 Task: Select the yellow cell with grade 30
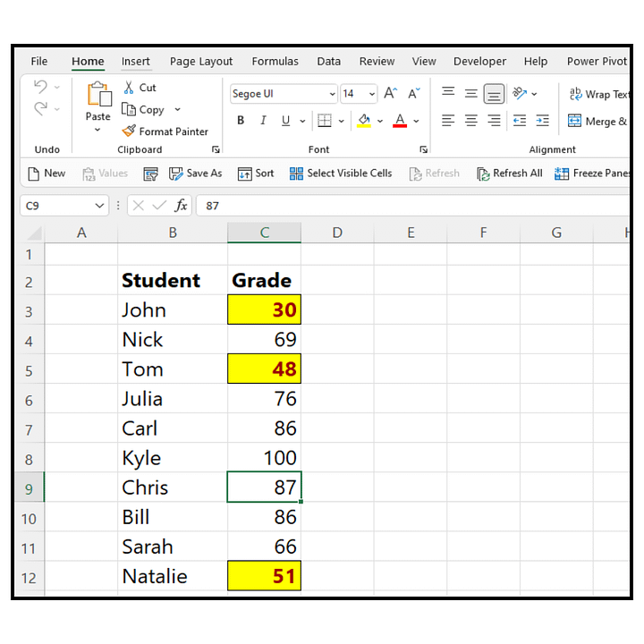tap(264, 309)
